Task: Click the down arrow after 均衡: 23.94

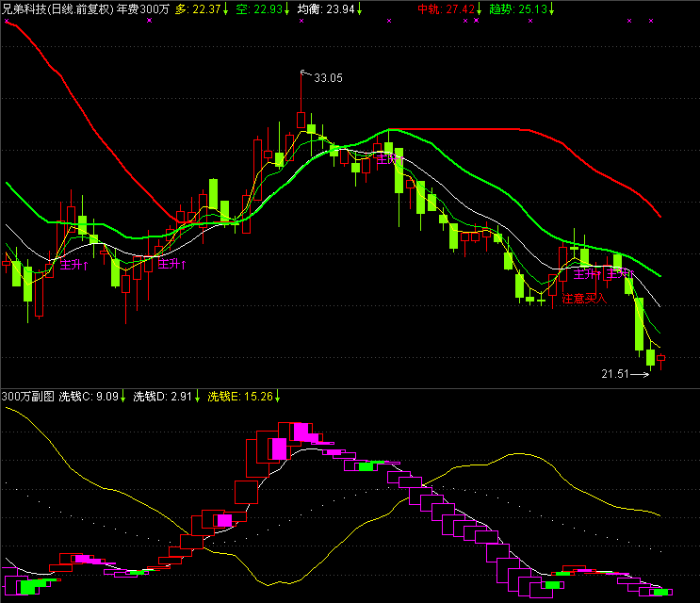Action: [359, 8]
